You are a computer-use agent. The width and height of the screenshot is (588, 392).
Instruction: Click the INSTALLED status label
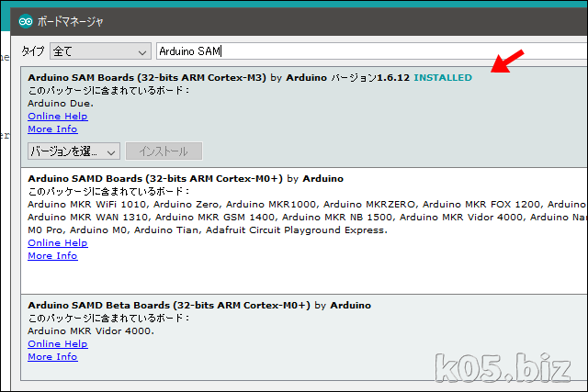coord(443,78)
